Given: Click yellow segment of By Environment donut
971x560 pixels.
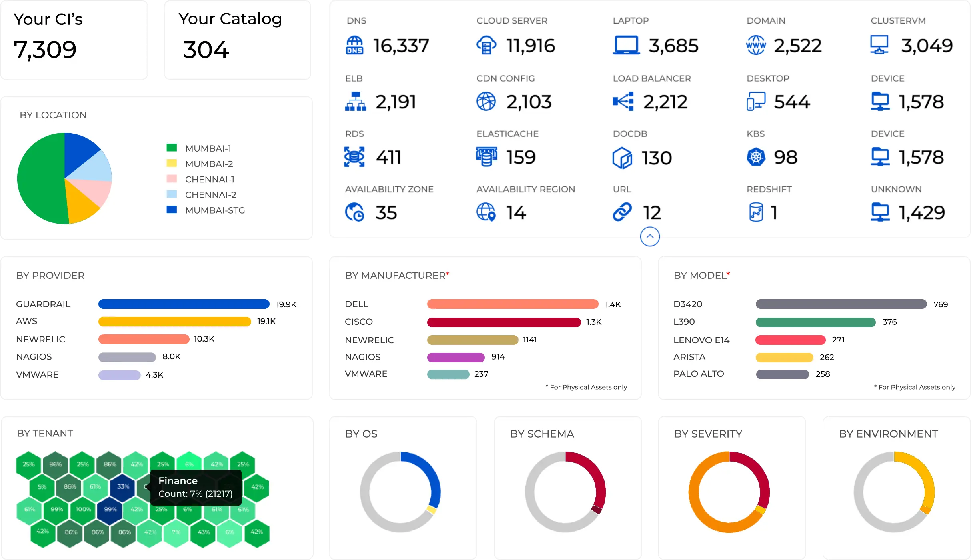Looking at the screenshot, I should pyautogui.click(x=923, y=472).
